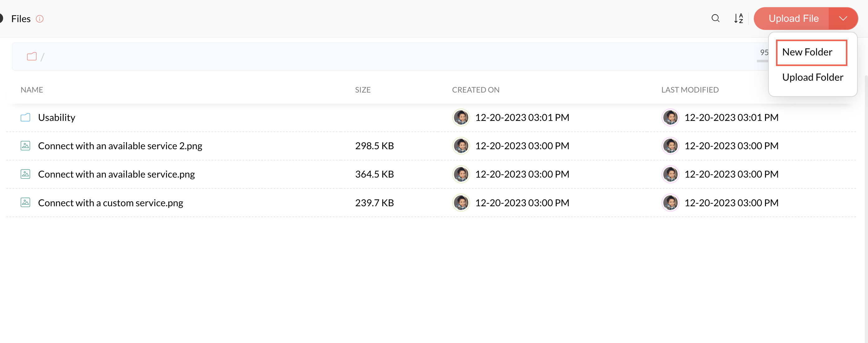This screenshot has height=343, width=868.
Task: Click image icon for Connect with an available service 2.png
Action: point(25,146)
